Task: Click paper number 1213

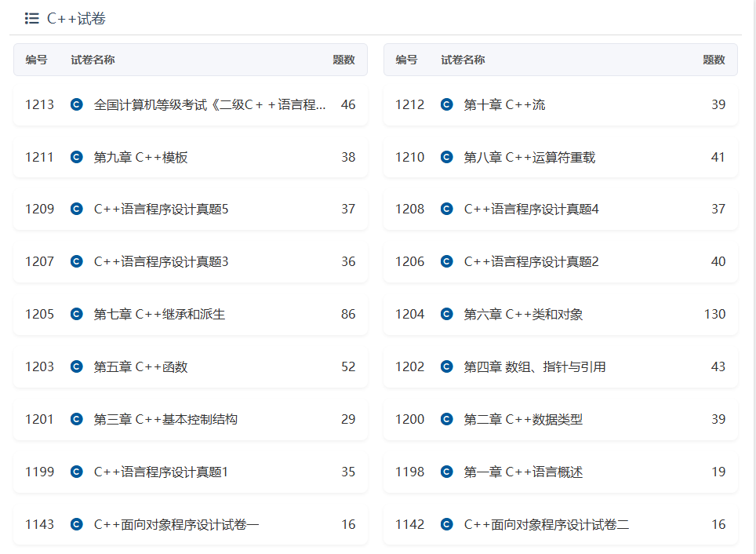Action: 39,104
